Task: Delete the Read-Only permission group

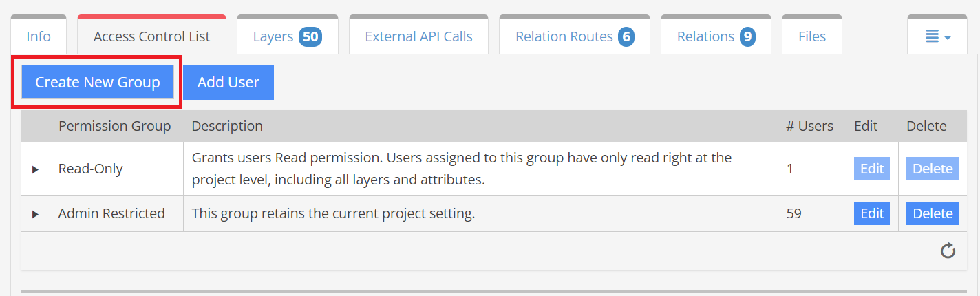Action: [933, 169]
